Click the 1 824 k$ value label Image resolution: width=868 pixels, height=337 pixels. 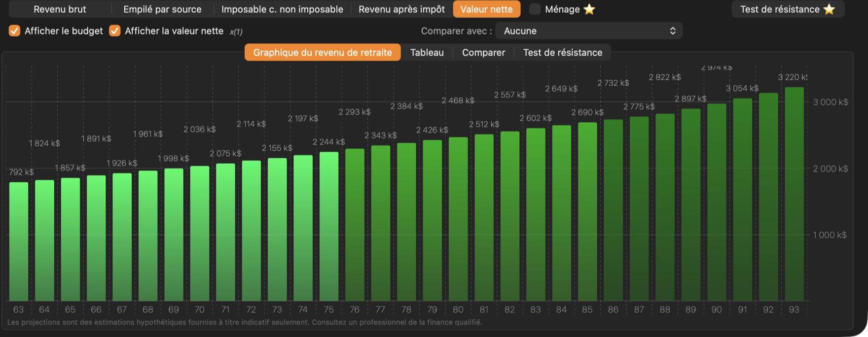click(44, 143)
